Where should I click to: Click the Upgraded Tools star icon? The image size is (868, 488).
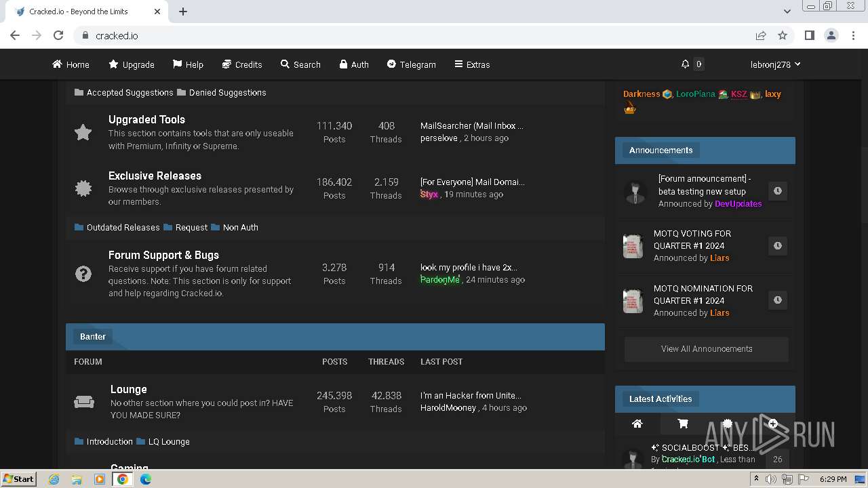83,132
